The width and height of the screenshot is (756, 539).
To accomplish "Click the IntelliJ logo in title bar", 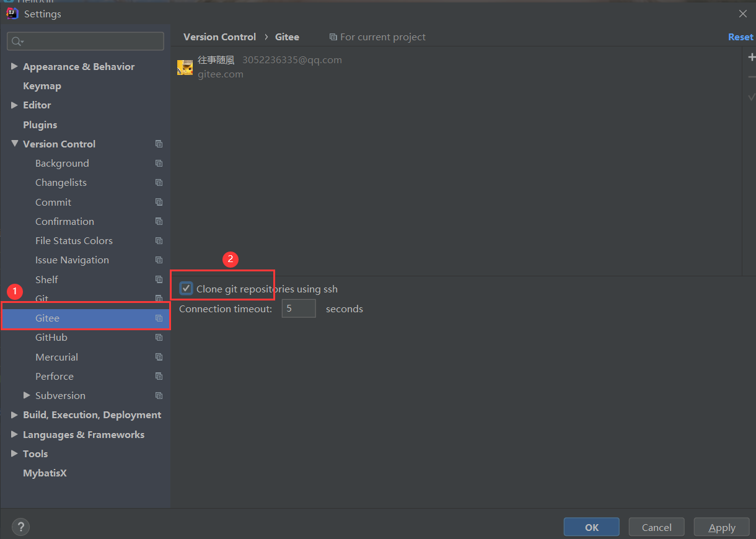I will (12, 13).
